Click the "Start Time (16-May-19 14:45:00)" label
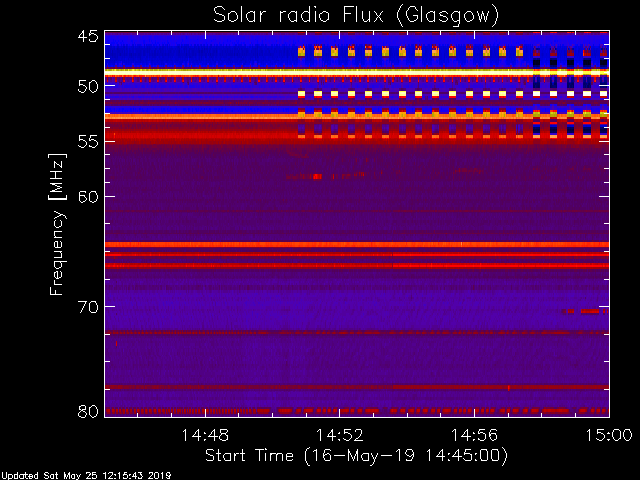 point(356,456)
